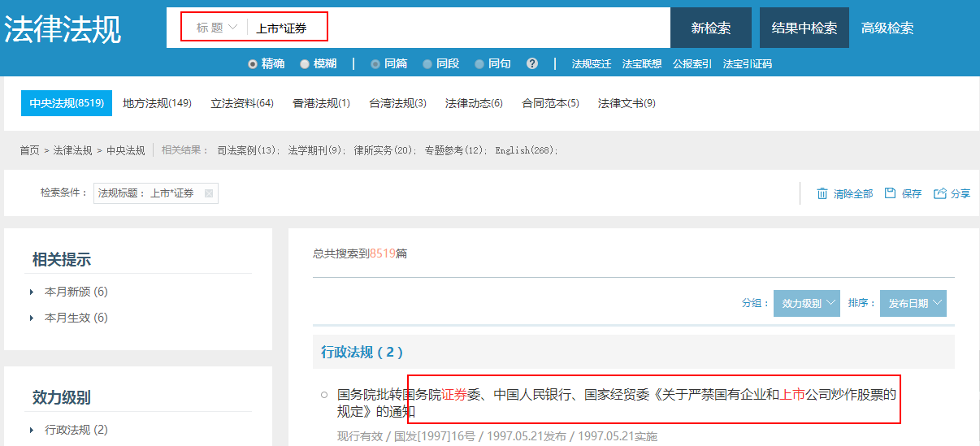The height and width of the screenshot is (446, 980).
Task: Click the 法律法规 site title
Action: click(63, 29)
